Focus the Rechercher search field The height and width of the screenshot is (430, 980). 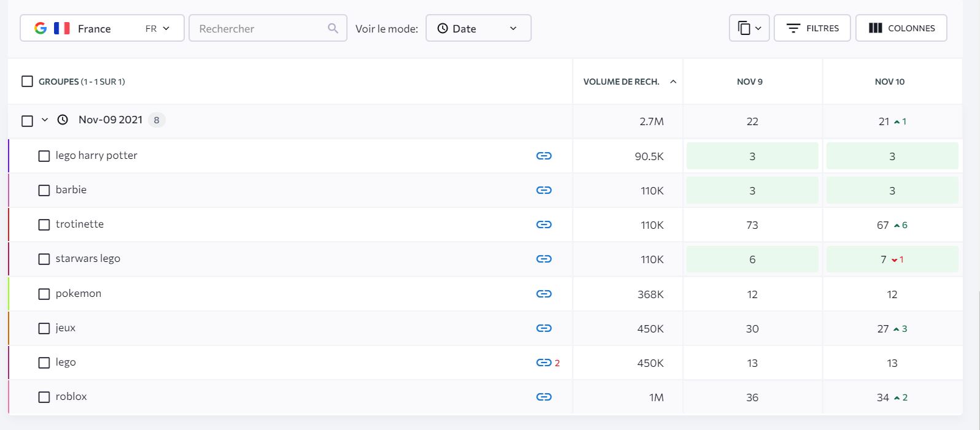pyautogui.click(x=268, y=28)
